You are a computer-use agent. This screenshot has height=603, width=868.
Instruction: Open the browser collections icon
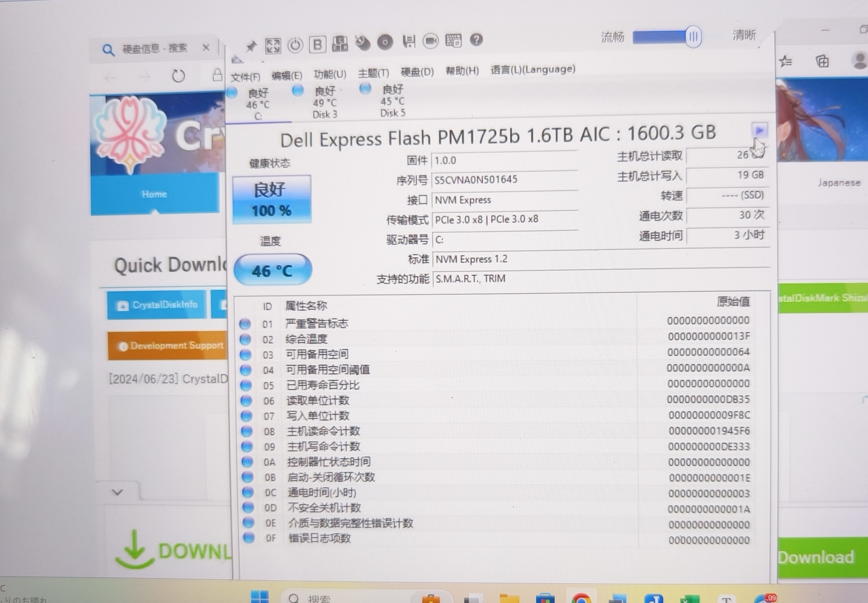tap(822, 61)
